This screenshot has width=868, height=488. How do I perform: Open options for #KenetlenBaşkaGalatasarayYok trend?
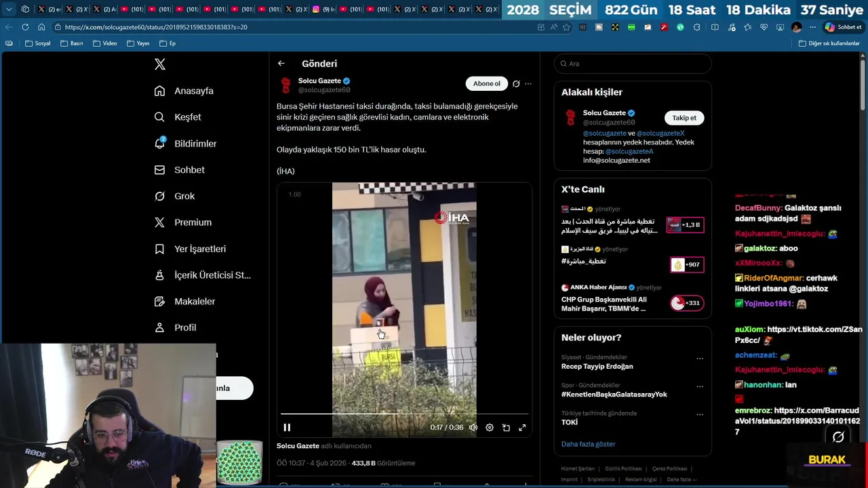click(x=700, y=386)
